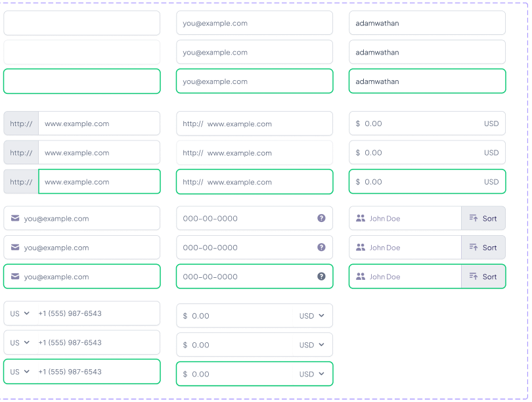Viewport: 532px width, 402px height.
Task: Click the gray http:// addon beside the green-outlined field
Action: [x=21, y=181]
